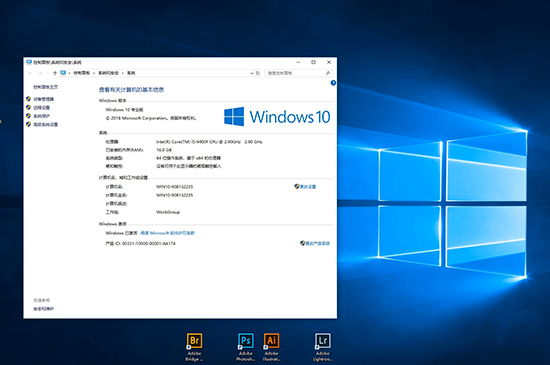The width and height of the screenshot is (550, 365).
Task: Click the computer icon in address bar
Action: pyautogui.click(x=63, y=73)
